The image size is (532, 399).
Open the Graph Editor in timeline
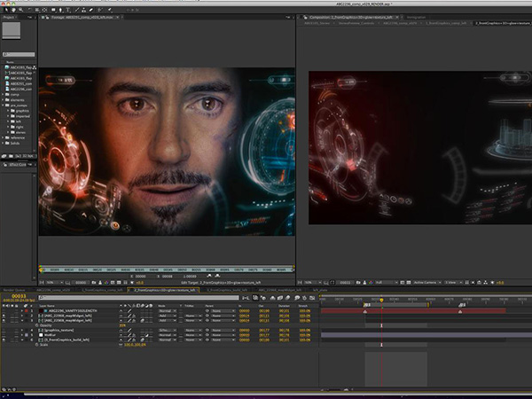point(312,298)
